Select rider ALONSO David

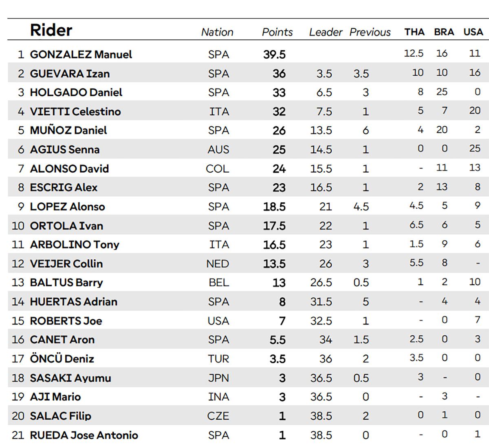(69, 169)
